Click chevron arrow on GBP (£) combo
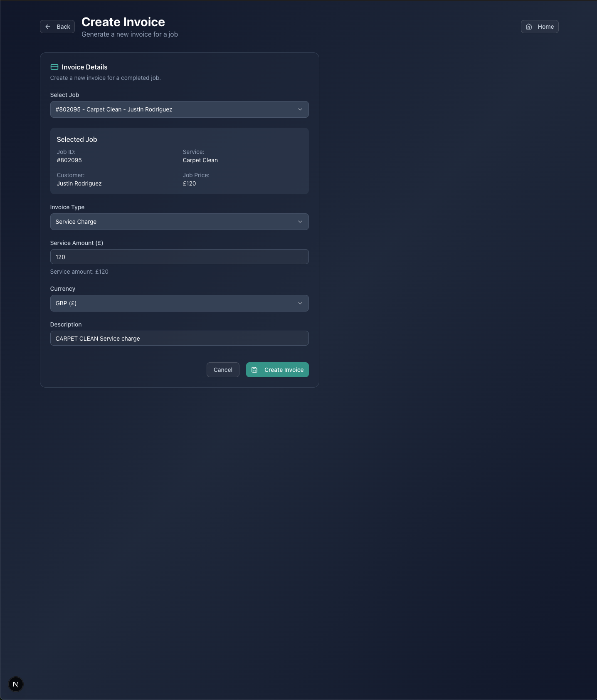 pyautogui.click(x=300, y=303)
